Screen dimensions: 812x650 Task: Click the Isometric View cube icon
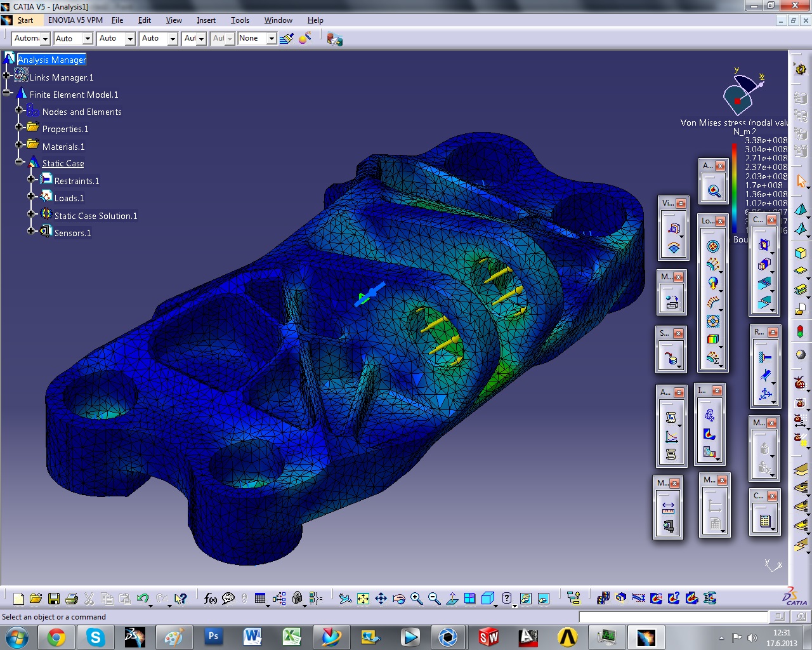(487, 598)
